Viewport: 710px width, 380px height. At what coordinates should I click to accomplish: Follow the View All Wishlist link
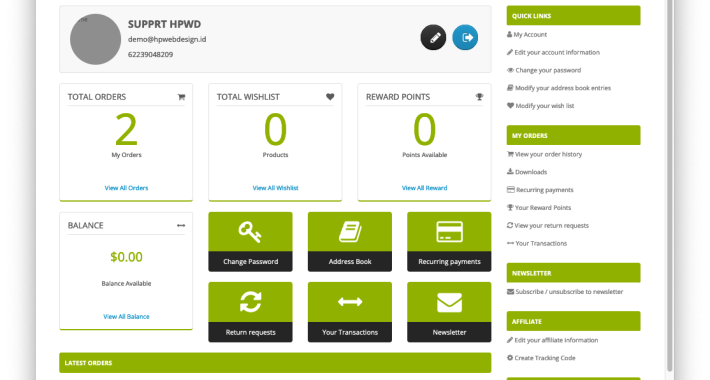(275, 188)
